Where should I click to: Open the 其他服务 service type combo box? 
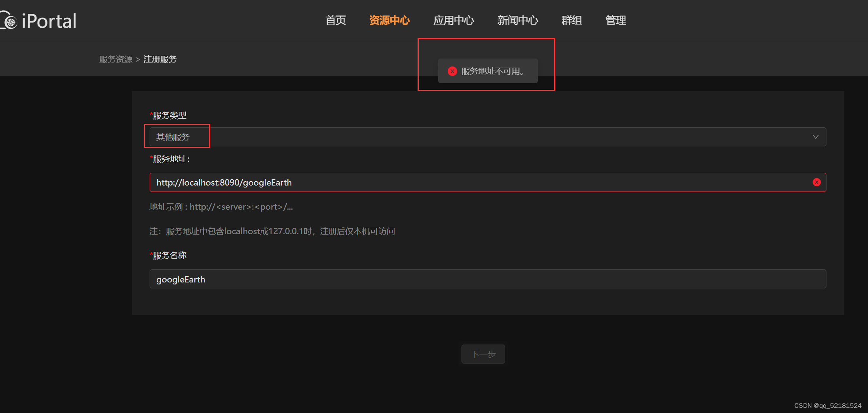coord(488,137)
